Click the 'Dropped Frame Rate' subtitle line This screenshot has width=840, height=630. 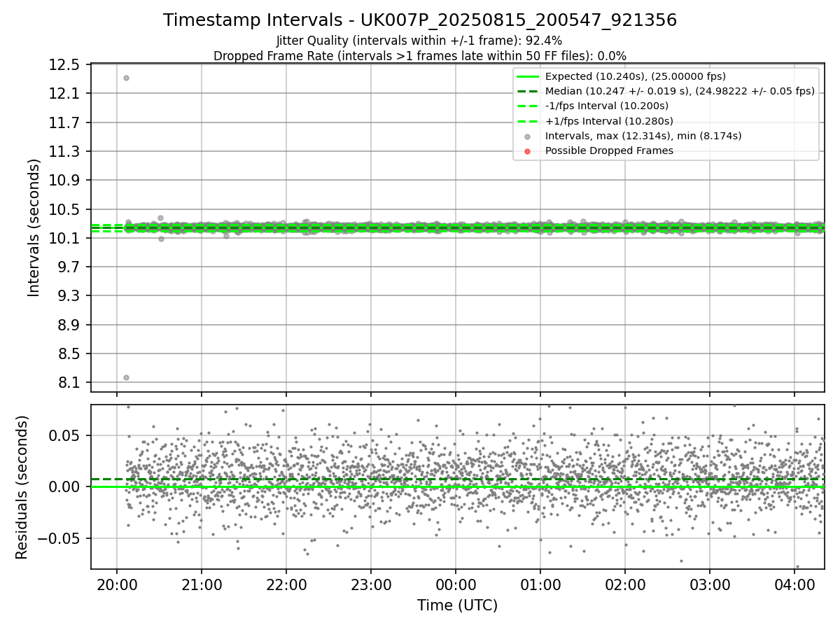pos(420,56)
